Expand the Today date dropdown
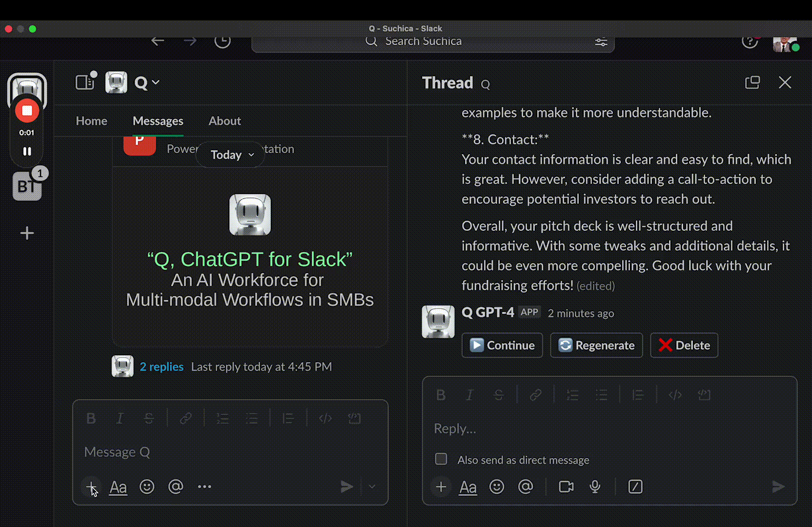812x527 pixels. coord(231,155)
